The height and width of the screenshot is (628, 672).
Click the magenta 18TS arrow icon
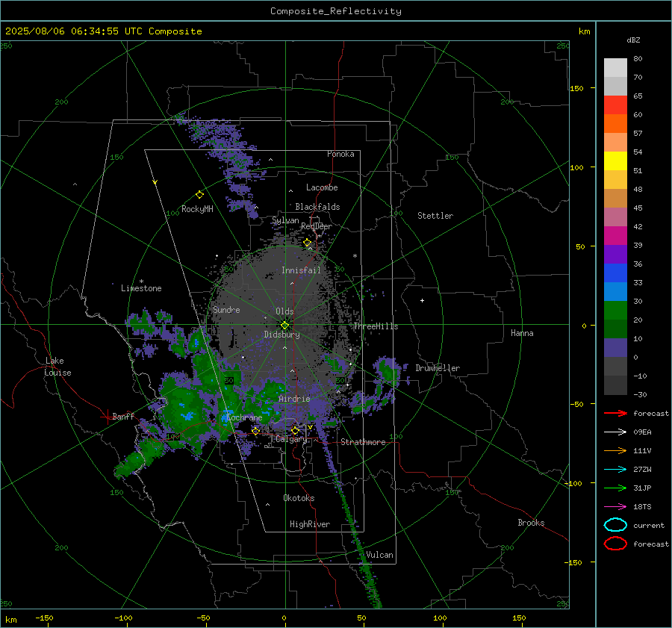[x=615, y=507]
